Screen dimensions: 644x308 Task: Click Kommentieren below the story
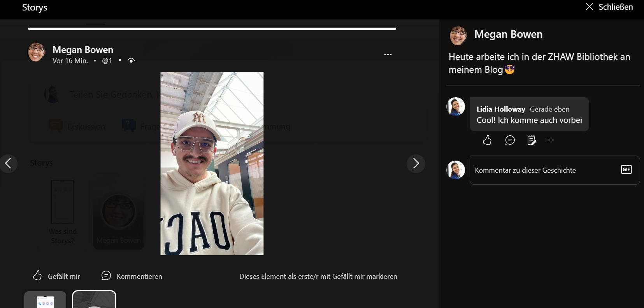[x=132, y=276]
